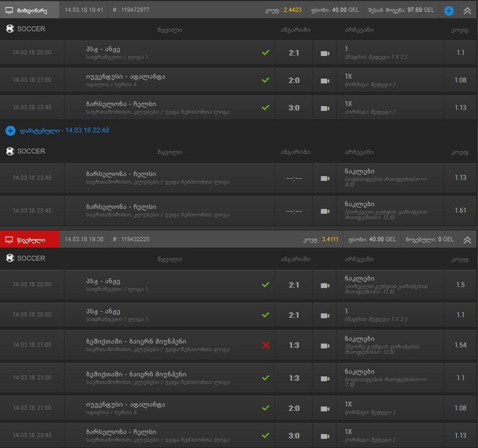The height and width of the screenshot is (448, 478).
Task: Click score 2:1 for პსჟ - ანჟე in ticket 119472977
Action: point(294,53)
